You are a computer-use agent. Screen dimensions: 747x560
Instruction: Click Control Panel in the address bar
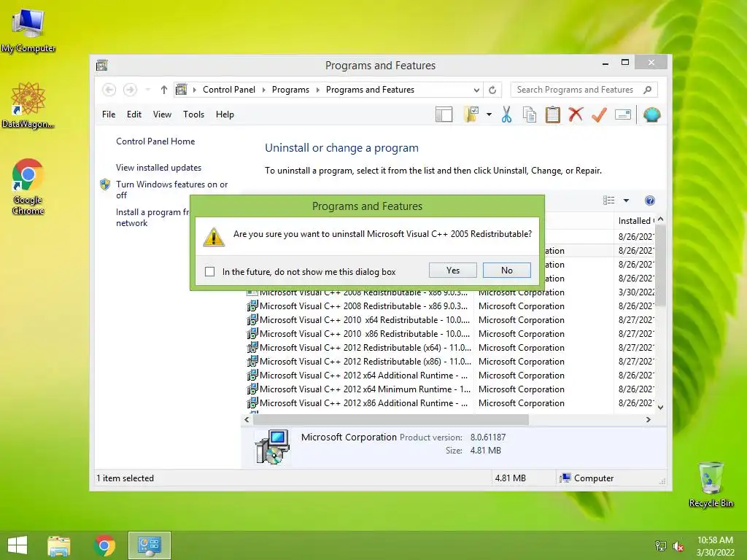(228, 90)
